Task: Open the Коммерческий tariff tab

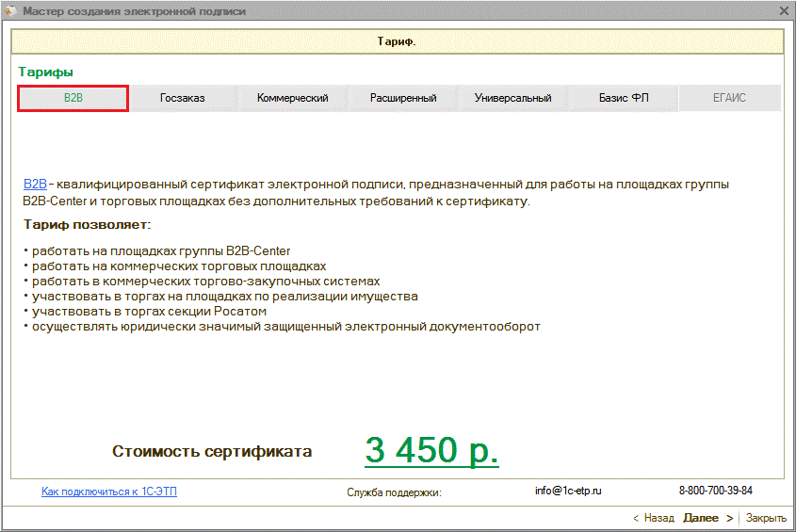Action: [x=292, y=98]
